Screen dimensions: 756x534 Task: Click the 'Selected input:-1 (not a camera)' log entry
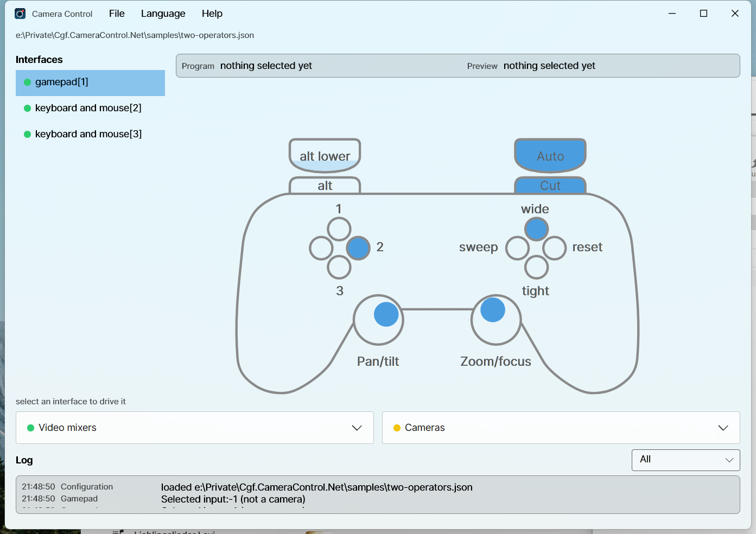click(233, 499)
